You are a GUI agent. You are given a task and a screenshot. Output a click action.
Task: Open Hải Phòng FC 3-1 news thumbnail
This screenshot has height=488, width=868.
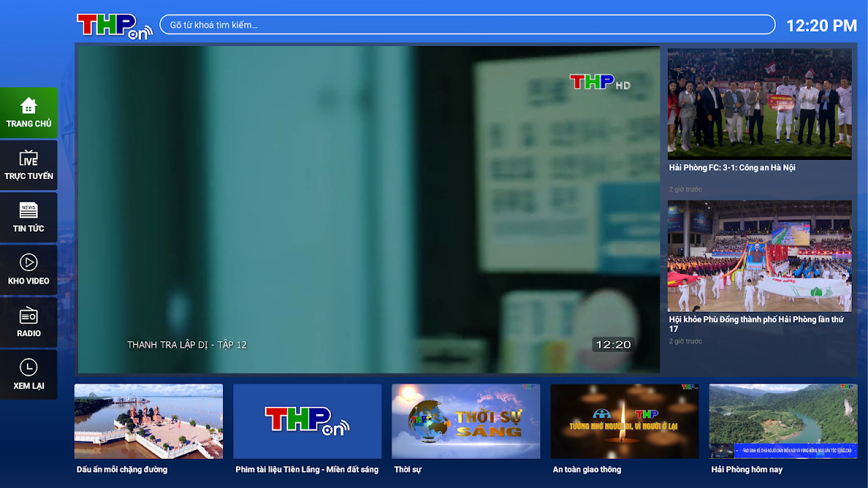click(x=759, y=104)
